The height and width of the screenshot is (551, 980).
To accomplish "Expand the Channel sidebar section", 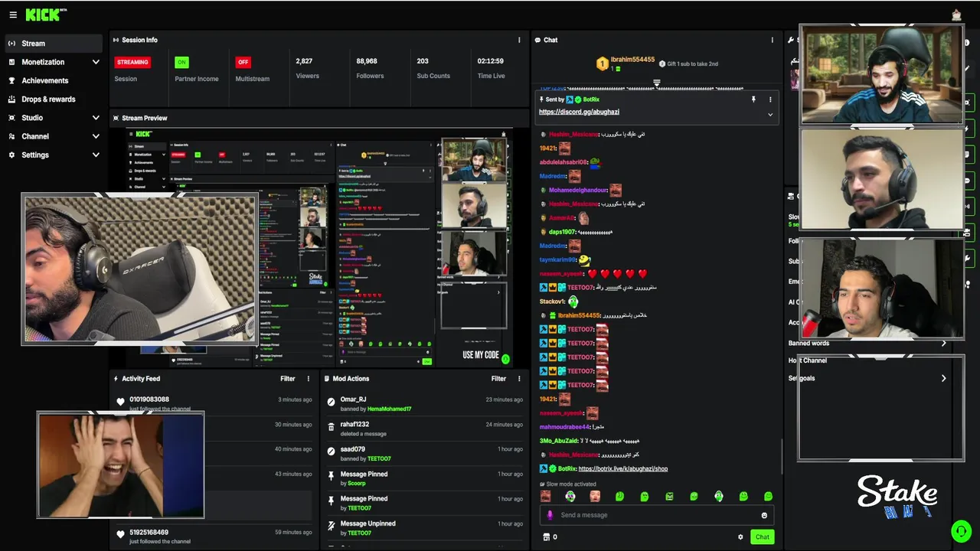I will 95,136.
